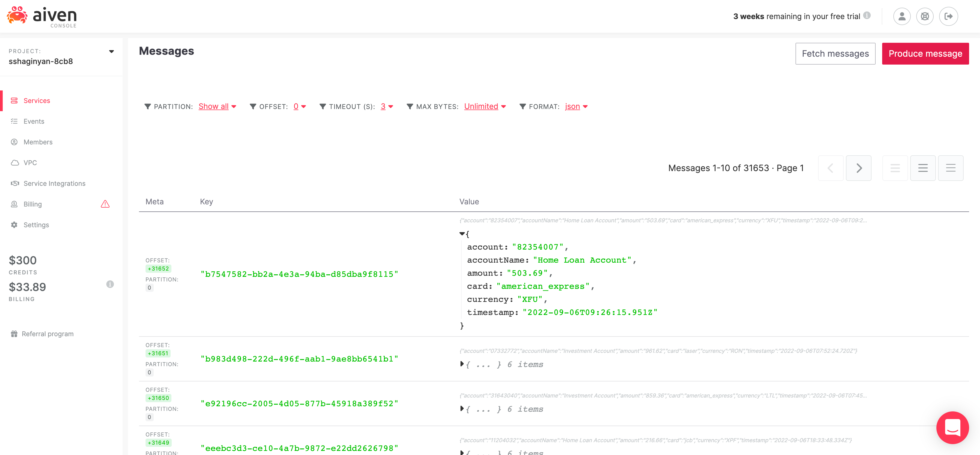Click the user profile icon
The width and height of the screenshot is (980, 455).
pos(902,16)
